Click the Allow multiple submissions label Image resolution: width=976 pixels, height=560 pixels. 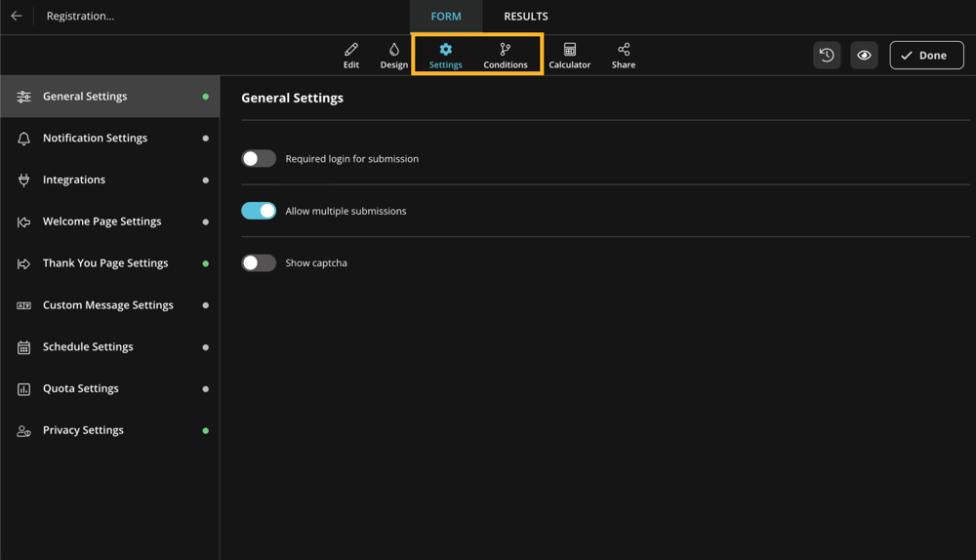346,211
